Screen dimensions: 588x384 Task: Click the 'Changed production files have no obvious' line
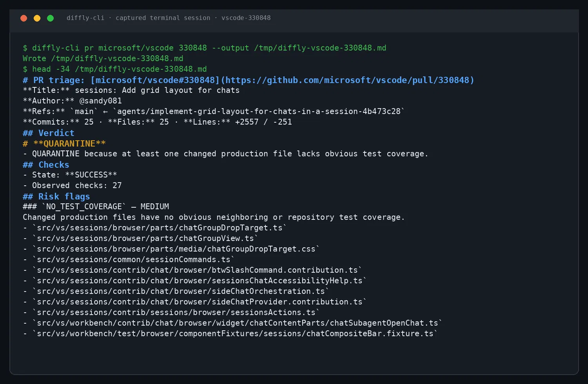pyautogui.click(x=214, y=217)
